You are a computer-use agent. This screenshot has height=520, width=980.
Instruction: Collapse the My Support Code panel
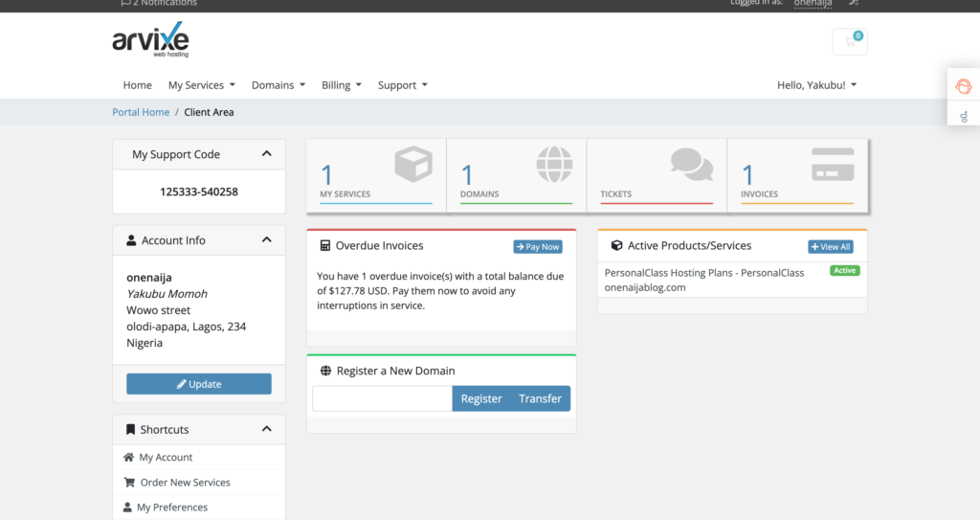(267, 154)
